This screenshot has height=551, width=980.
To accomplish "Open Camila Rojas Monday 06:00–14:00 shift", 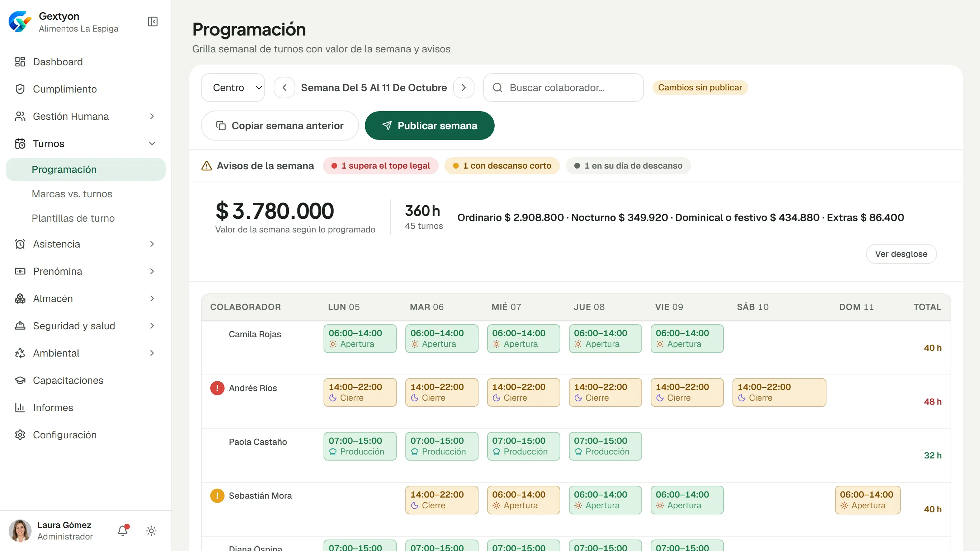I will coord(360,339).
